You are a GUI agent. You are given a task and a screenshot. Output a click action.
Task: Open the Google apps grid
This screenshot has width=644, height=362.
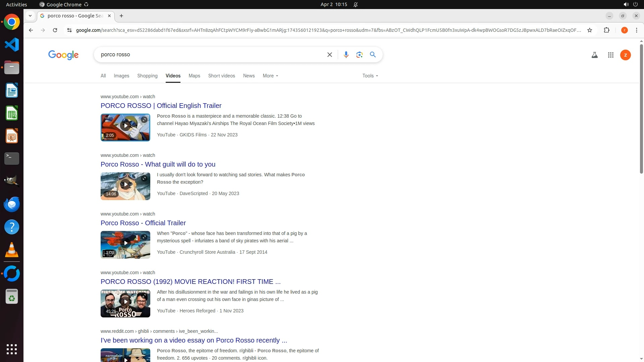(610, 55)
